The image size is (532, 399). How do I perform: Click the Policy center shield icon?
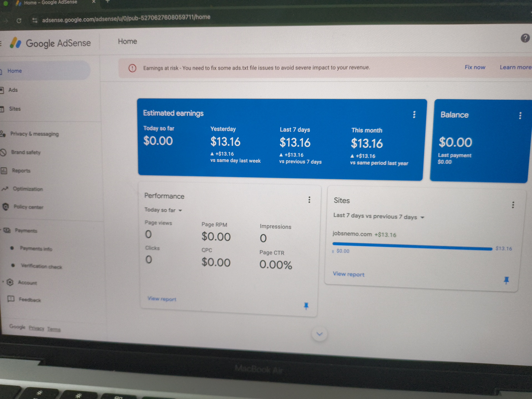[x=6, y=207]
